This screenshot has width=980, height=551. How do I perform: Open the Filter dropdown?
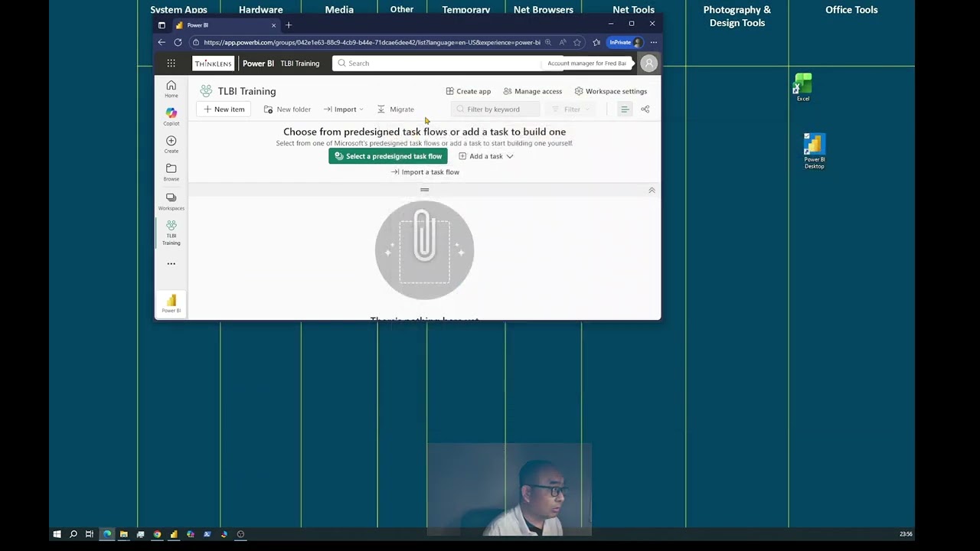click(x=572, y=109)
